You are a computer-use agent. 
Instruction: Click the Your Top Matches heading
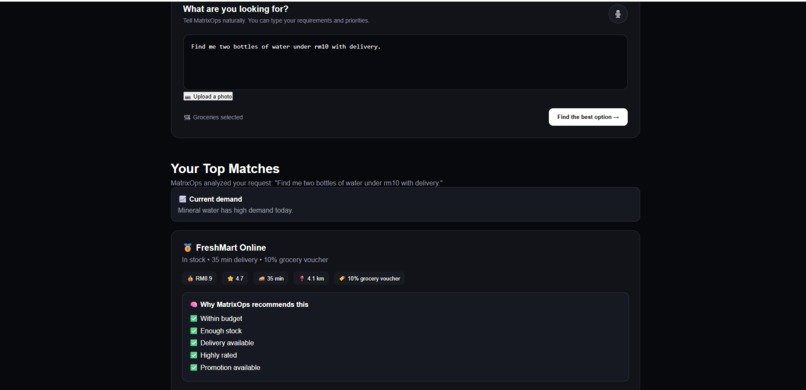point(225,169)
